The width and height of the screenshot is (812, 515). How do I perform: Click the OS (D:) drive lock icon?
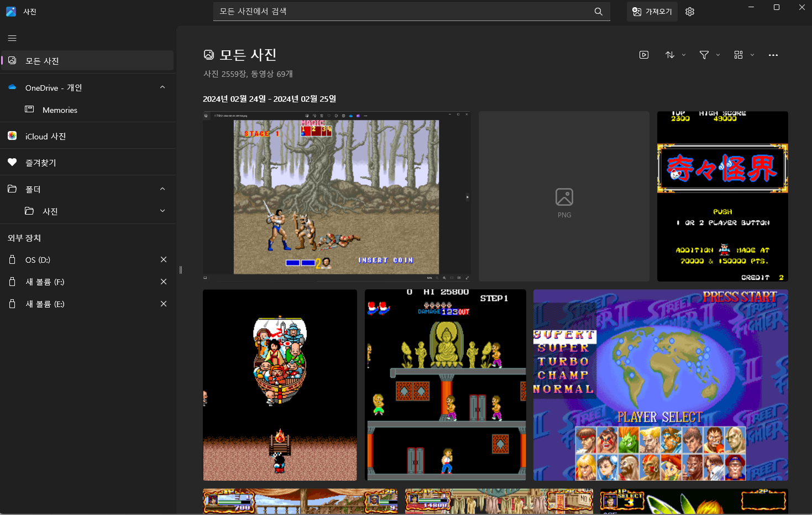click(x=12, y=259)
